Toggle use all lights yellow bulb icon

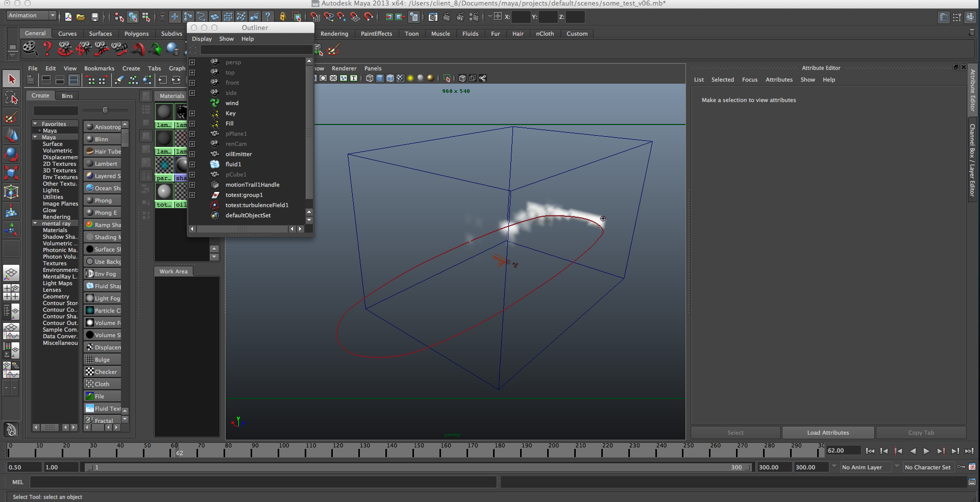[x=410, y=79]
